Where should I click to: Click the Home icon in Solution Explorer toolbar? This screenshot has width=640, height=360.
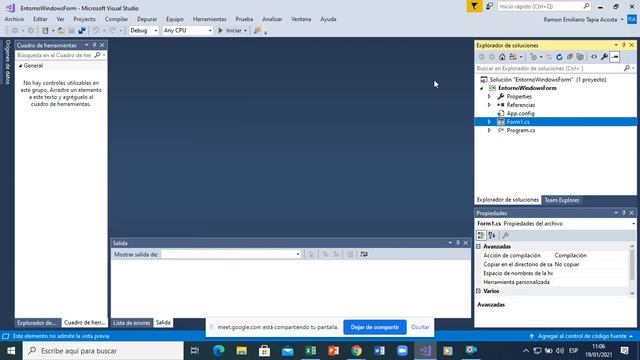pyautogui.click(x=502, y=57)
